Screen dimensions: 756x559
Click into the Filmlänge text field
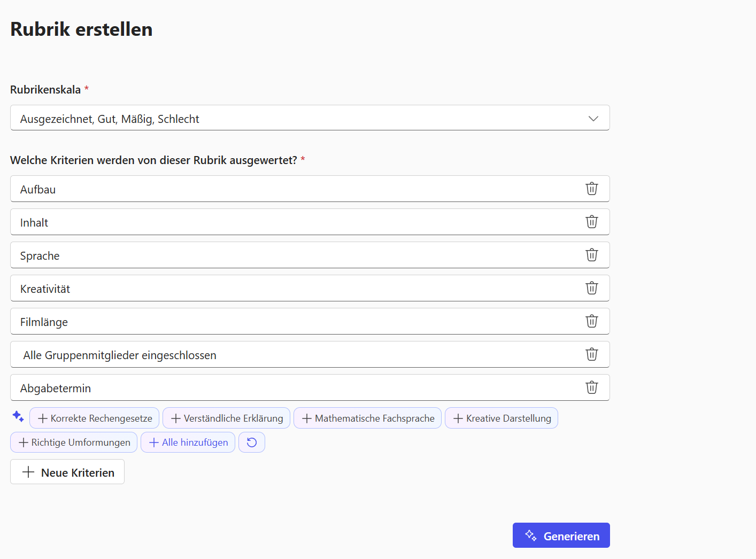[294, 322]
